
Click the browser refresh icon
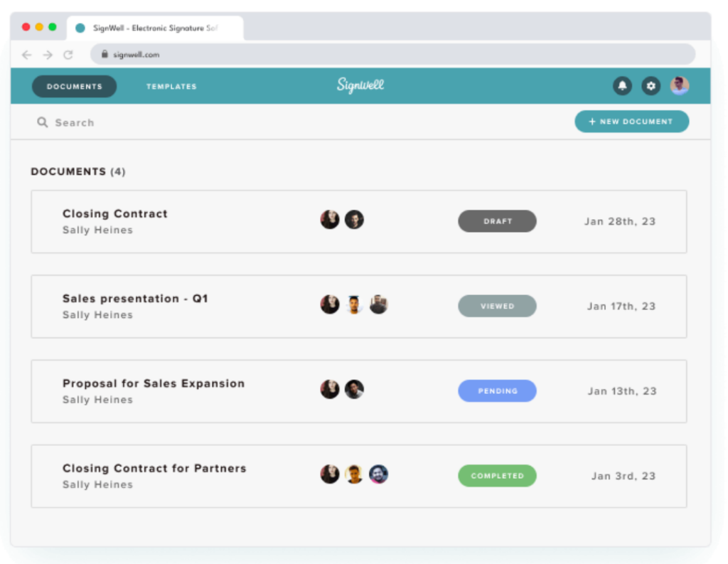coord(68,54)
